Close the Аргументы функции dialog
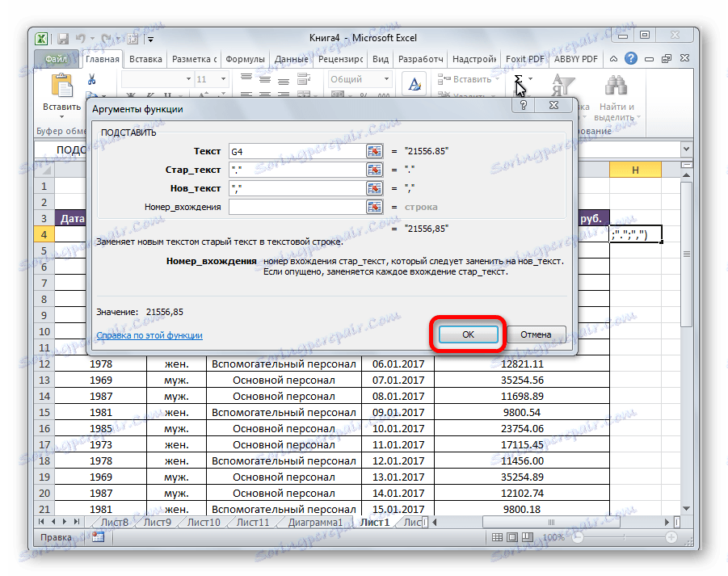The width and height of the screenshot is (728, 576). click(554, 105)
